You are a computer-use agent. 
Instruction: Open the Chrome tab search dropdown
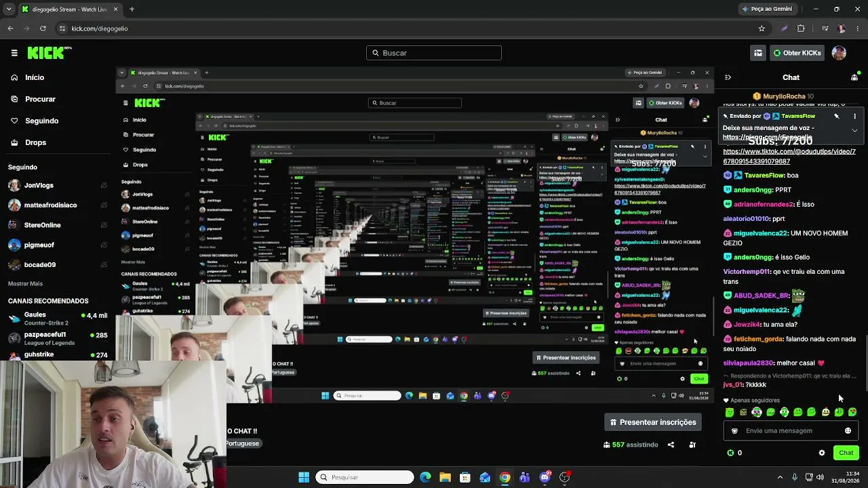tap(9, 9)
